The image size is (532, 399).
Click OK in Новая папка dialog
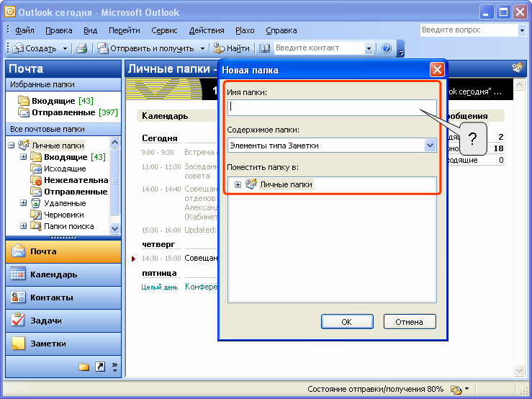click(x=347, y=322)
